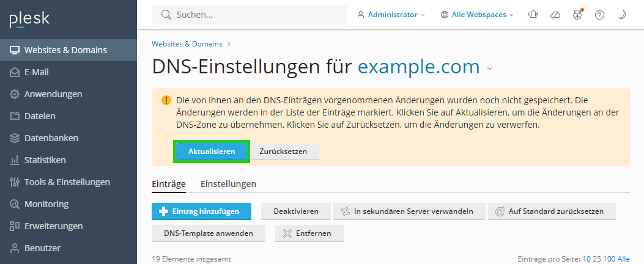Click Zurücksetzen to discard changes

(283, 152)
